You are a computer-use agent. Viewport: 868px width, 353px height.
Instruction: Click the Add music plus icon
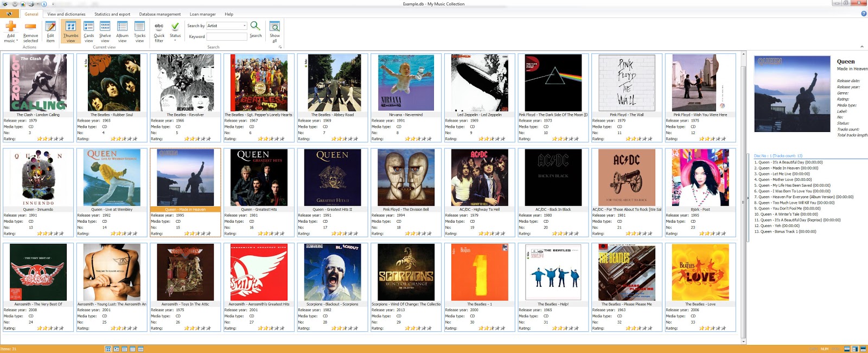coord(10,27)
